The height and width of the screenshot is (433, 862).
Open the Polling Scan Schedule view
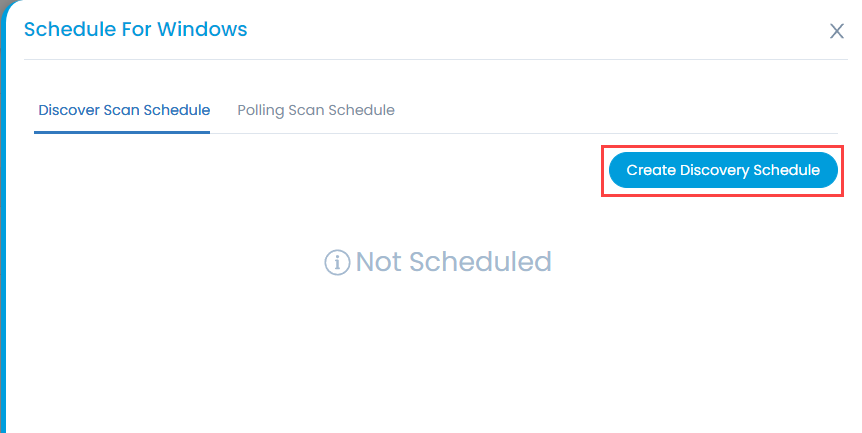coord(316,110)
